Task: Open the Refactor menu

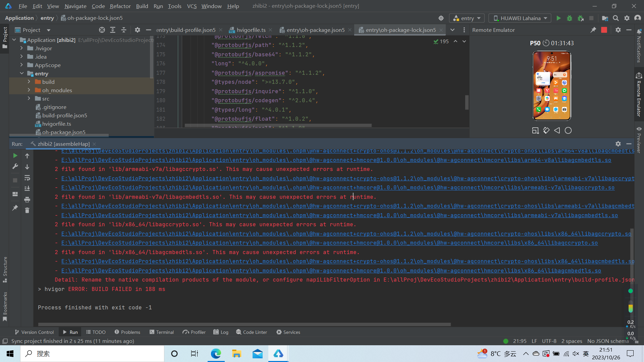Action: [120, 6]
